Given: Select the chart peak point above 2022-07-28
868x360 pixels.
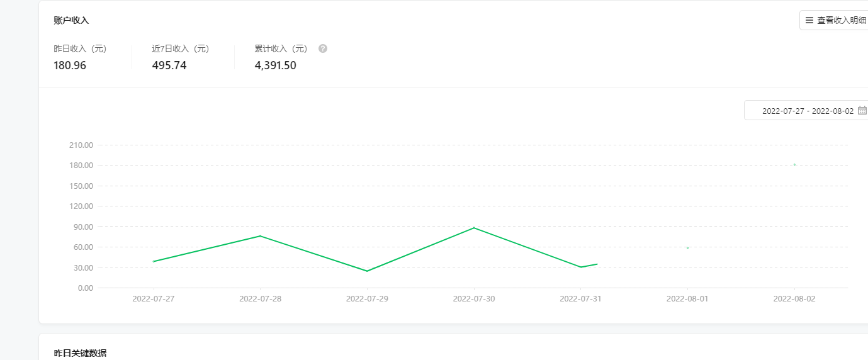Looking at the screenshot, I should point(260,236).
